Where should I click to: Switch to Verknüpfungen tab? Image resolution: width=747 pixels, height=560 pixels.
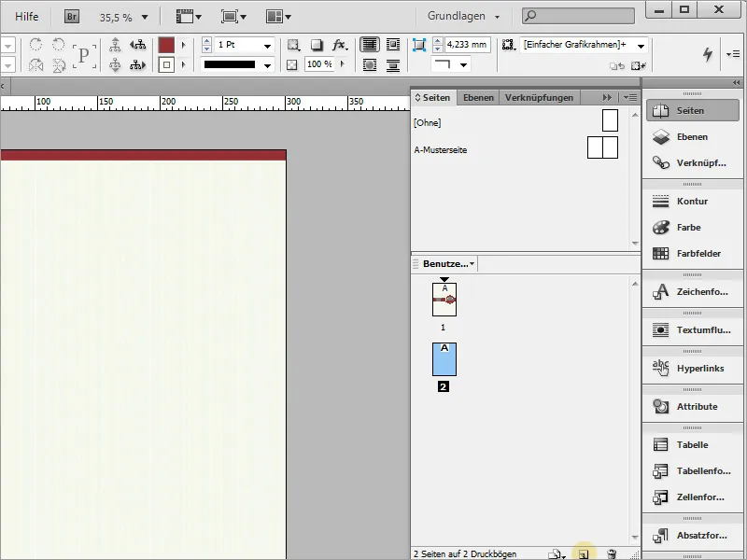(x=540, y=98)
